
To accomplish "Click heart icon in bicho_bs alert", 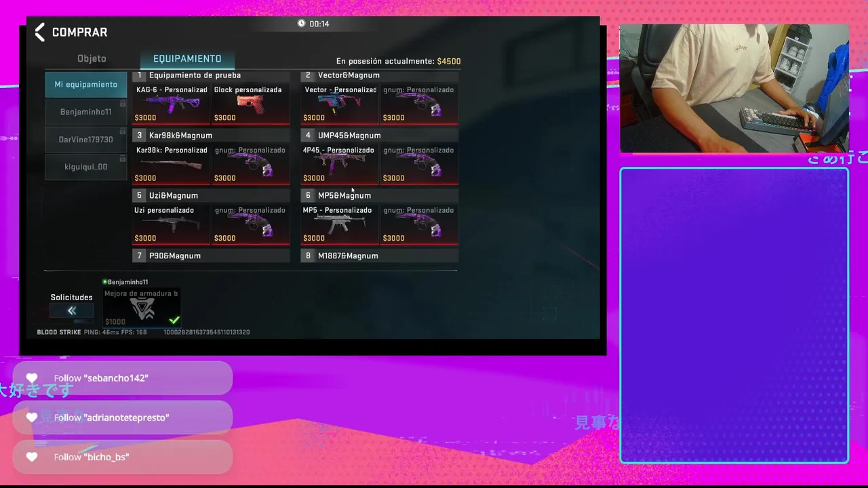I will coord(32,457).
